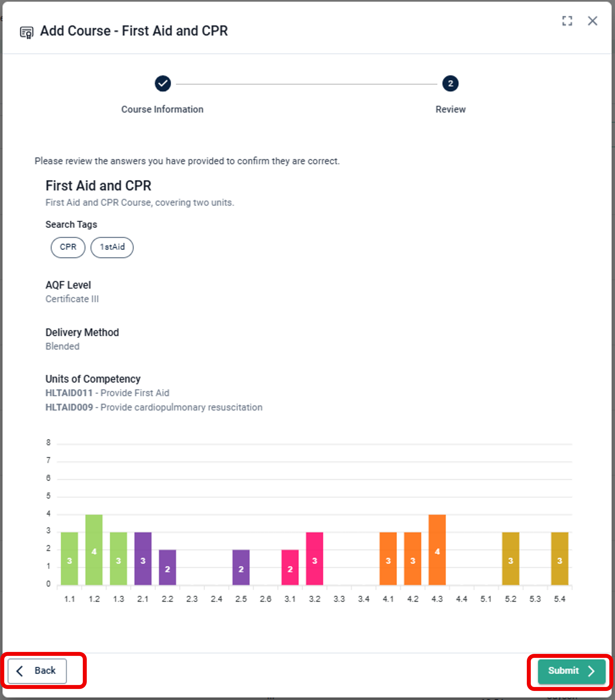Click the green bar for 1.2
The width and height of the screenshot is (615, 700).
[x=94, y=549]
